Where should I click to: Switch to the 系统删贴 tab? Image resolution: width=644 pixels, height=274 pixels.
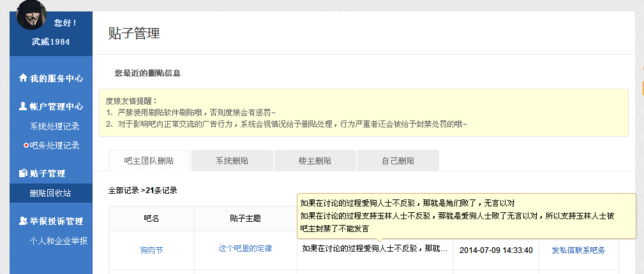point(232,161)
